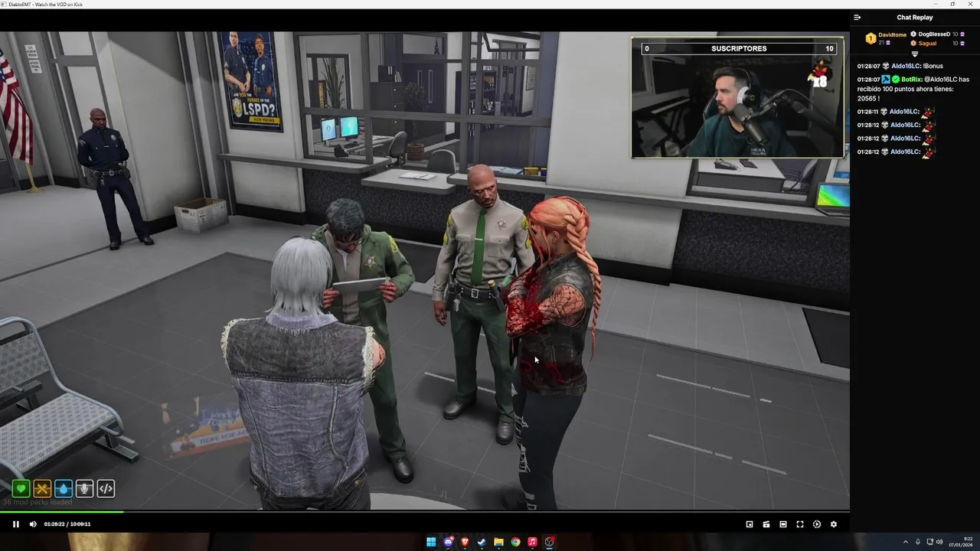Enter fullscreen mode
This screenshot has height=551, width=980.
800,524
